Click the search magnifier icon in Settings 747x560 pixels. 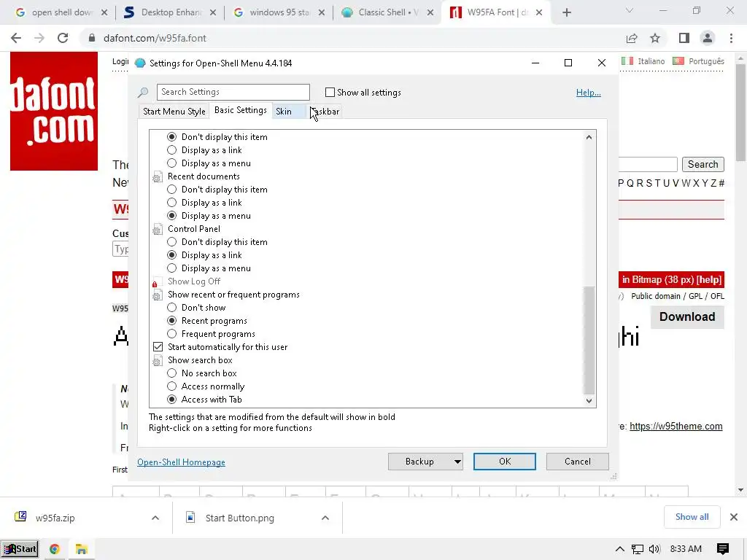[143, 93]
